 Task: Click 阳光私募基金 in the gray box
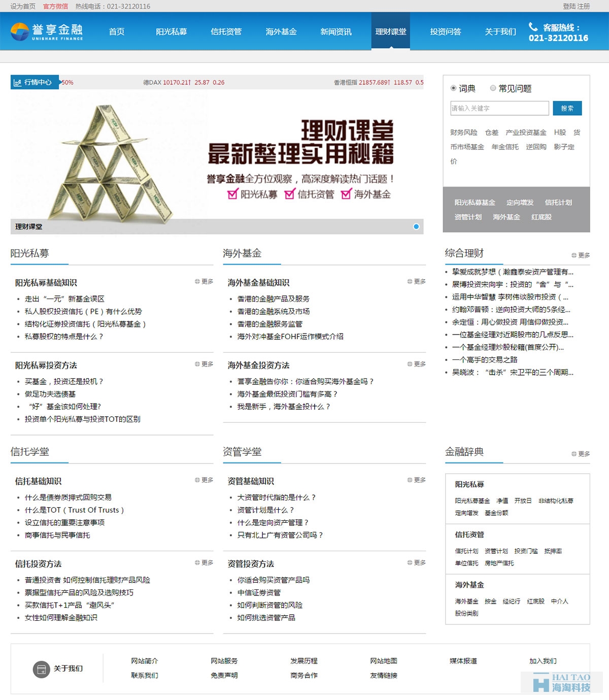pos(475,203)
